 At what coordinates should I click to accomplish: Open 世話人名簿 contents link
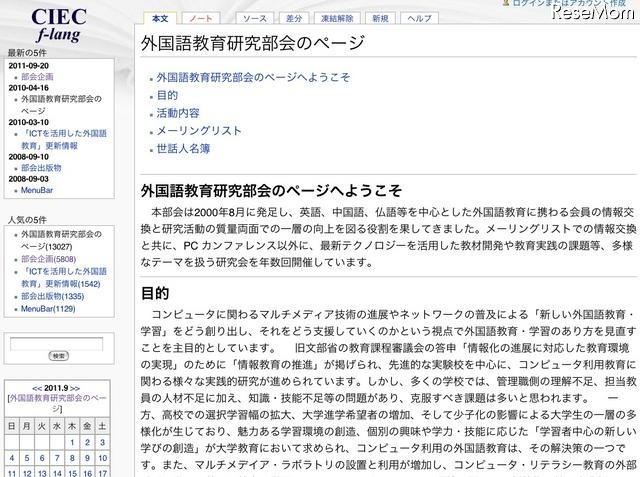pyautogui.click(x=183, y=149)
